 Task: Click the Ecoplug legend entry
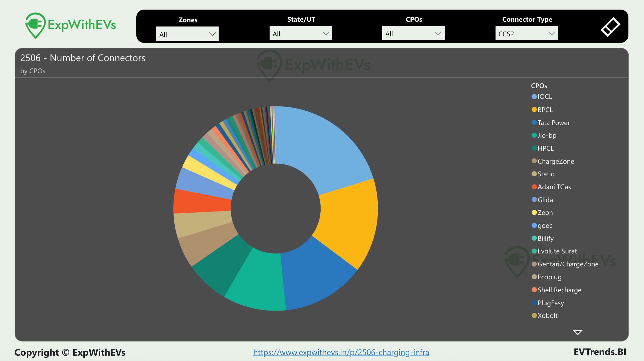(547, 277)
